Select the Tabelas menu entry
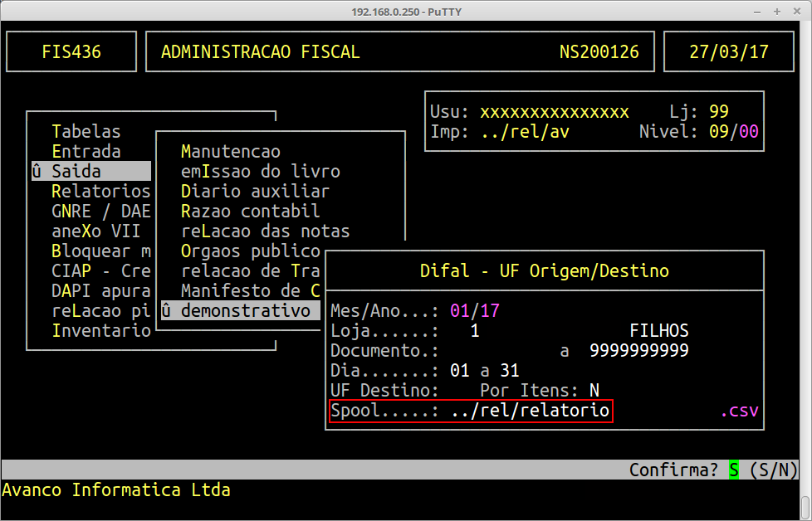 [86, 131]
